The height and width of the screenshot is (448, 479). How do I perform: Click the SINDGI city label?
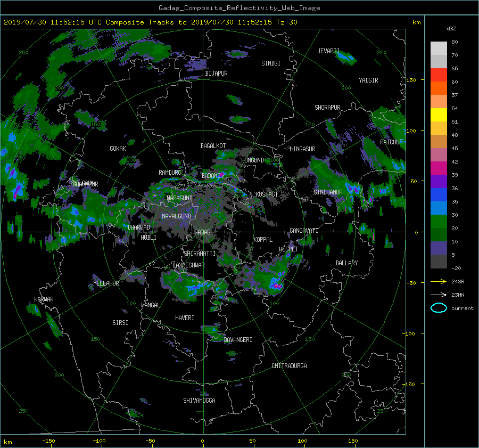coord(271,63)
